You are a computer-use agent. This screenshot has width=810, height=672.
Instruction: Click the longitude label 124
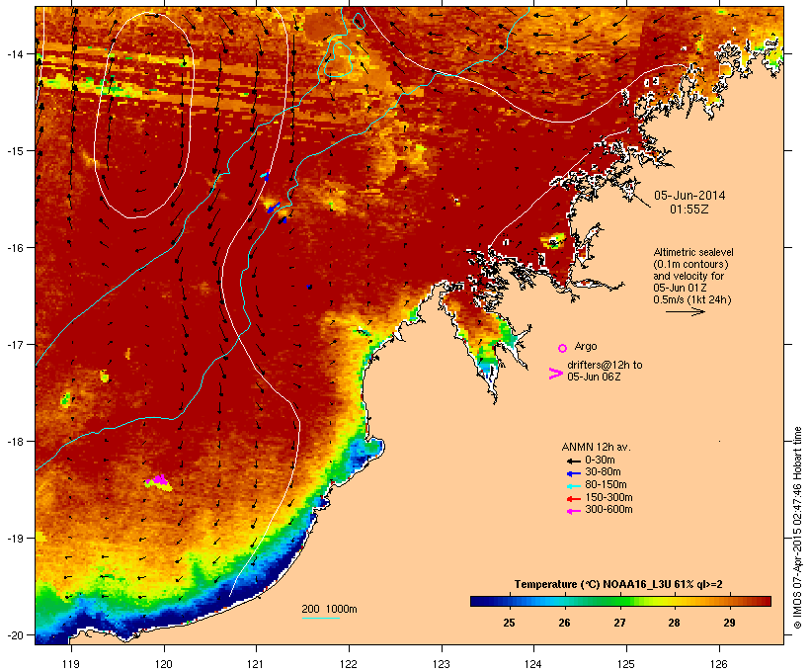tap(533, 664)
